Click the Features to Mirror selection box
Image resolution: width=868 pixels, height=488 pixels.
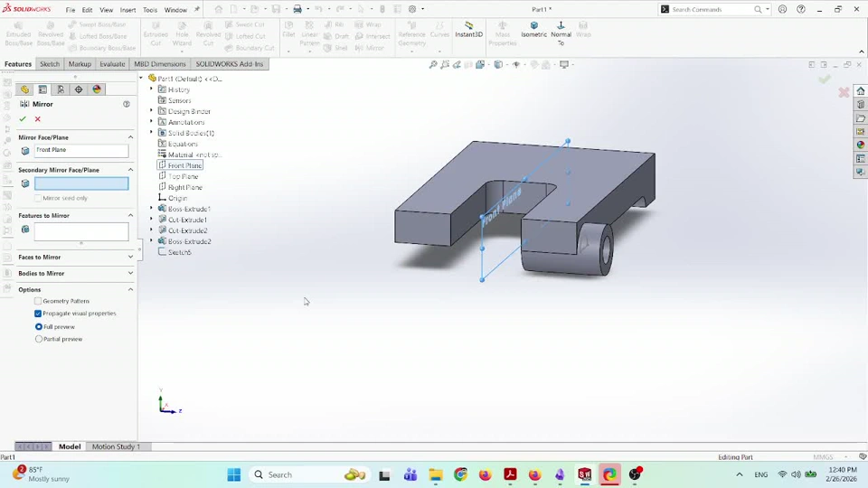click(81, 232)
